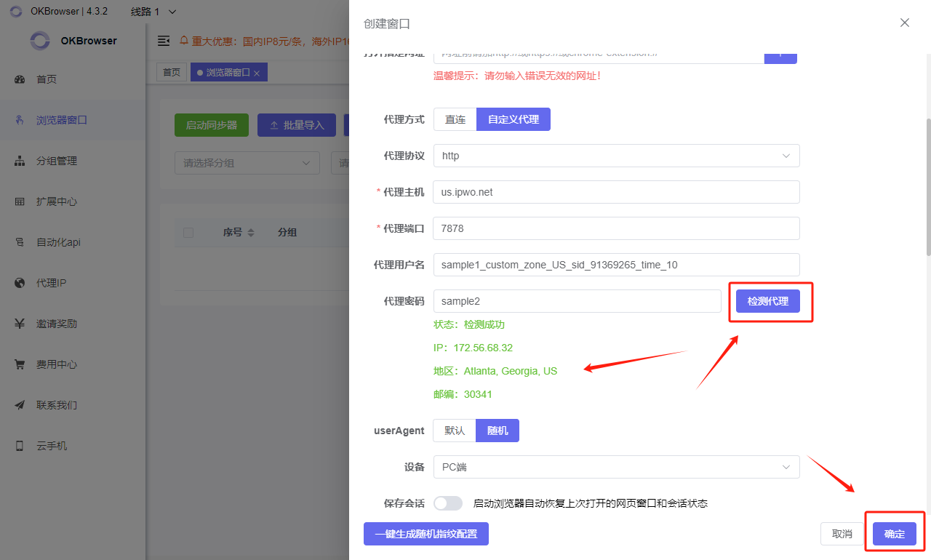
Task: Toggle the 保存会话 switch
Action: click(x=448, y=503)
